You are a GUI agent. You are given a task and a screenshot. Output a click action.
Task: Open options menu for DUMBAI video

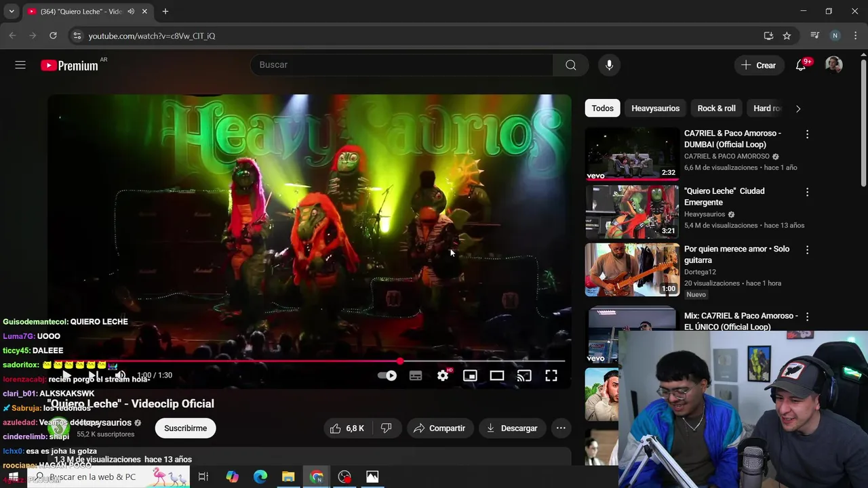pyautogui.click(x=807, y=135)
